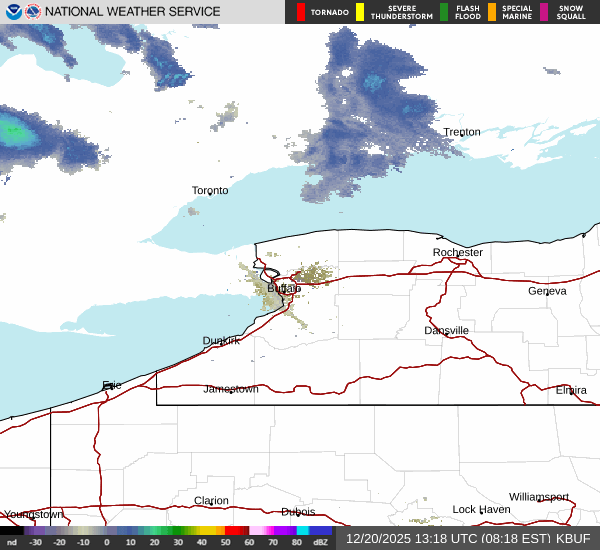Select the Erie city label
600x550 pixels.
pyautogui.click(x=111, y=385)
